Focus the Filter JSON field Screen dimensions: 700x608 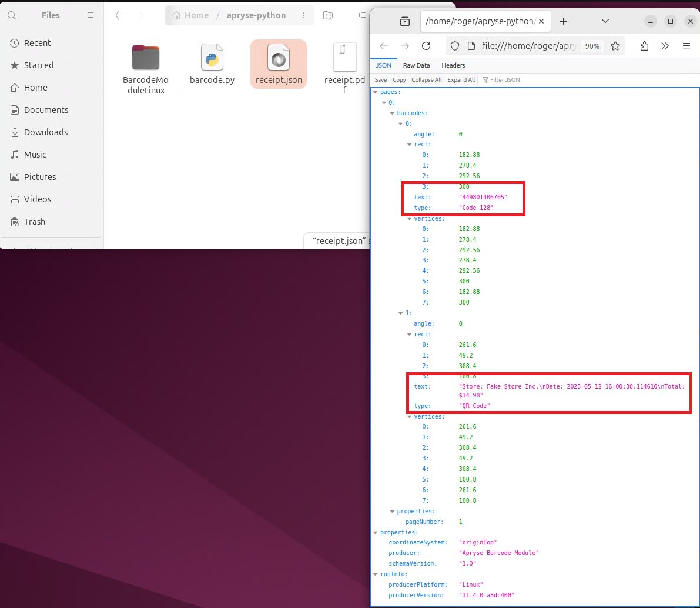[x=504, y=79]
